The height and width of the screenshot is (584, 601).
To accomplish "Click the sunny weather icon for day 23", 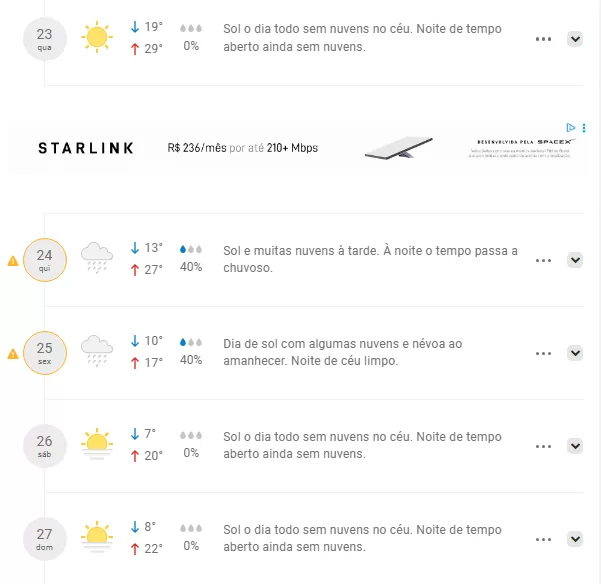I will pyautogui.click(x=96, y=38).
